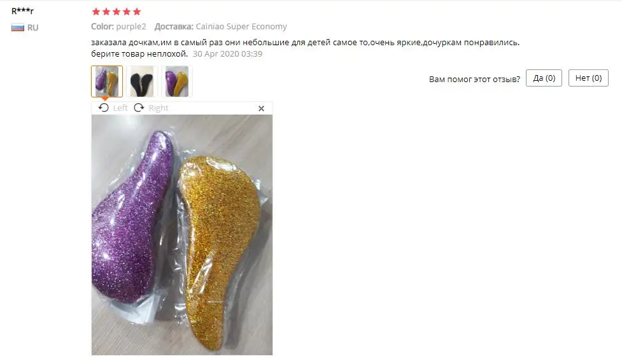Image resolution: width=622 pixels, height=364 pixels.
Task: Vote Нет (0) on the review helpfulness
Action: click(588, 78)
